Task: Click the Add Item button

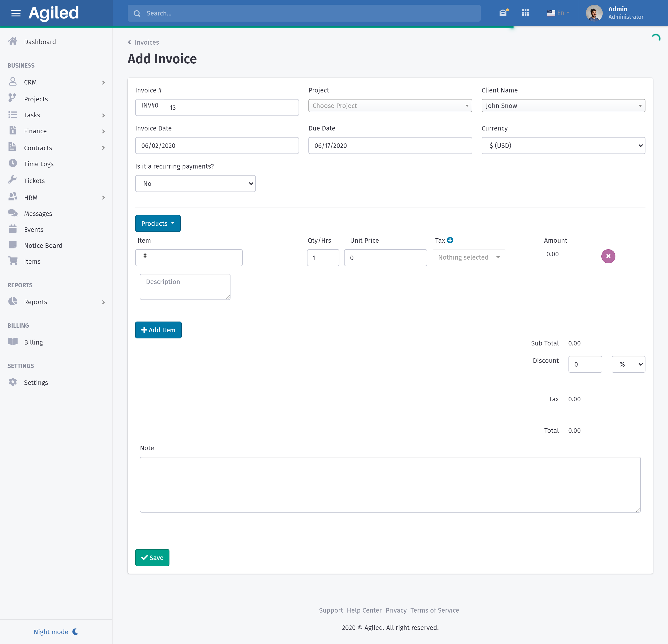Action: [x=158, y=330]
